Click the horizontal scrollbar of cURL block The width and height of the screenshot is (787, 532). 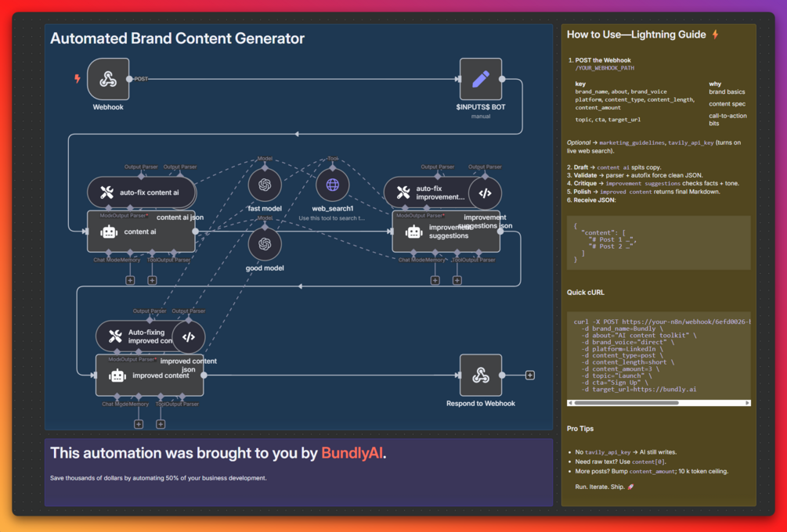[x=627, y=403]
